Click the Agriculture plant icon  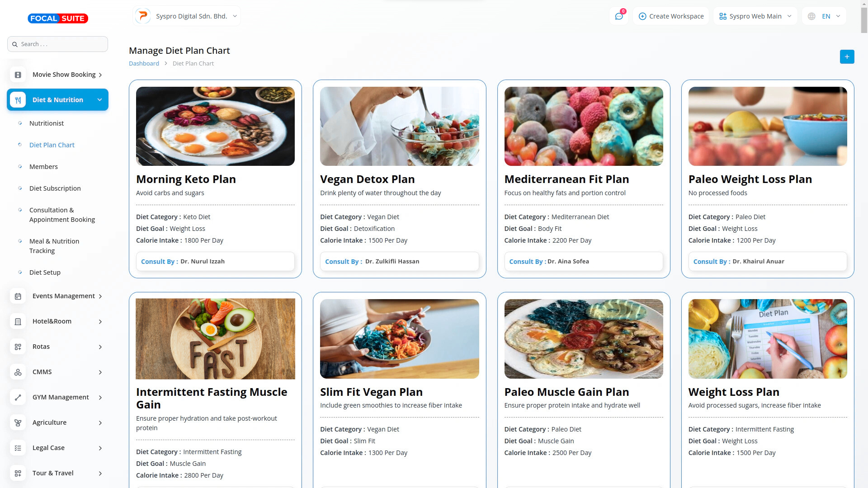tap(18, 423)
